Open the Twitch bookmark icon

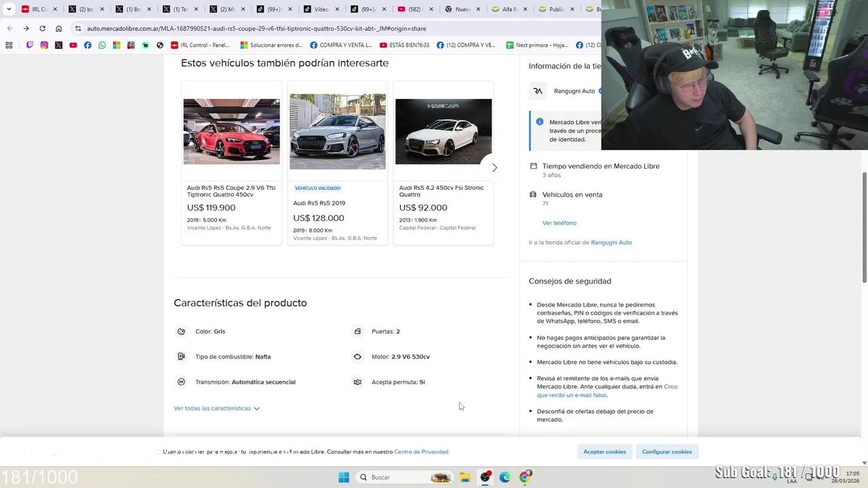coord(30,45)
